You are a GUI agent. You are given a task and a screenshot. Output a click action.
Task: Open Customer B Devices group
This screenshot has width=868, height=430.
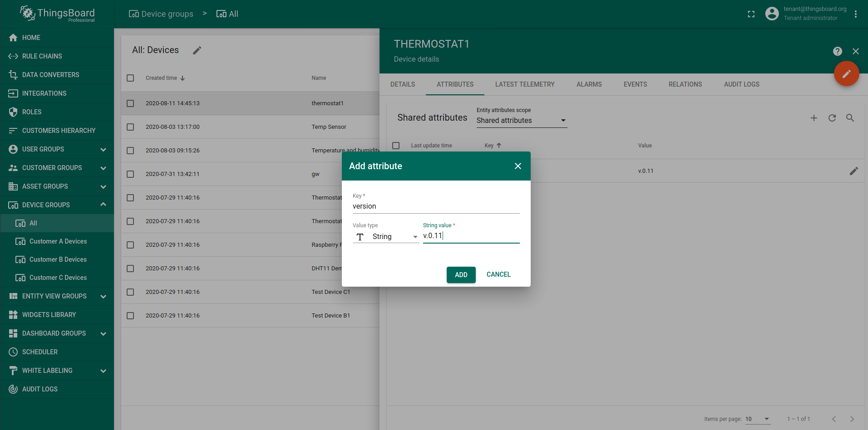point(57,259)
